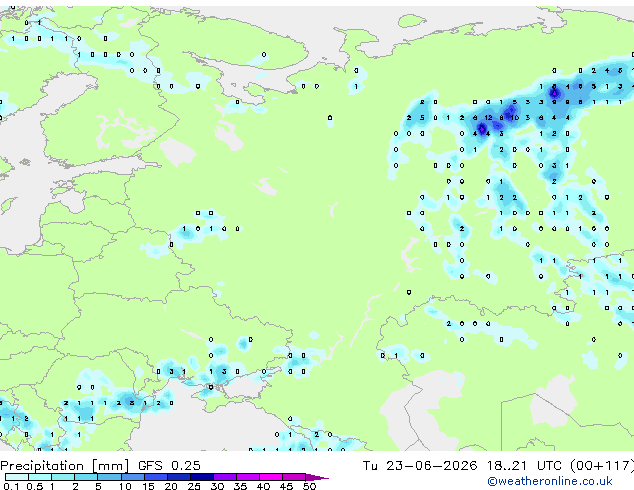Screen dimensions: 634x490
Task: Click the 'Precipitation [mm]' title text
Action: pos(65,466)
